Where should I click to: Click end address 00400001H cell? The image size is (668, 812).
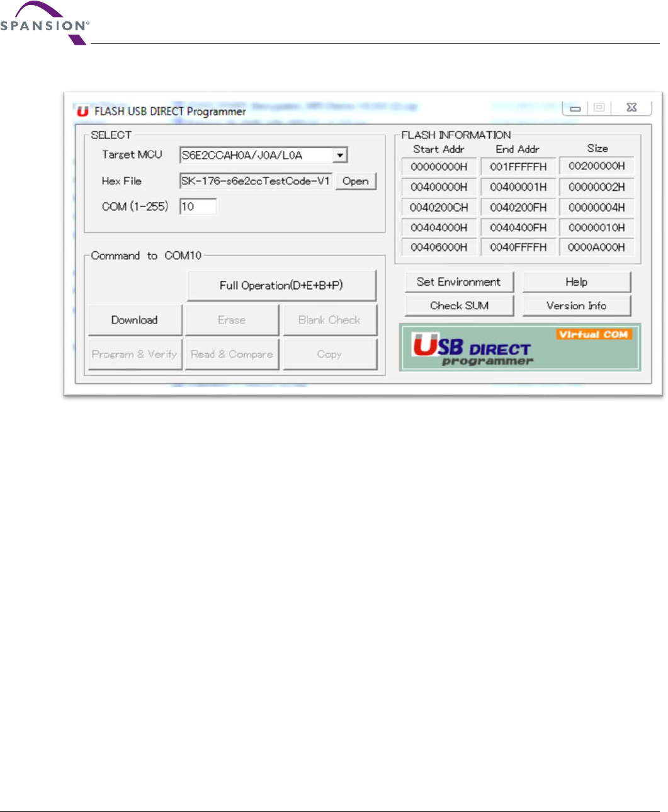pyautogui.click(x=518, y=187)
